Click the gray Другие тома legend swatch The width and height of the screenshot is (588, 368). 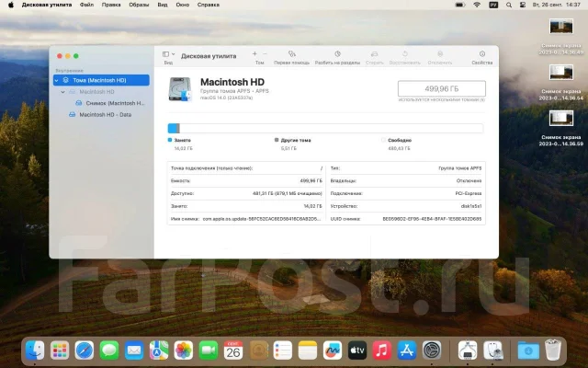click(277, 140)
